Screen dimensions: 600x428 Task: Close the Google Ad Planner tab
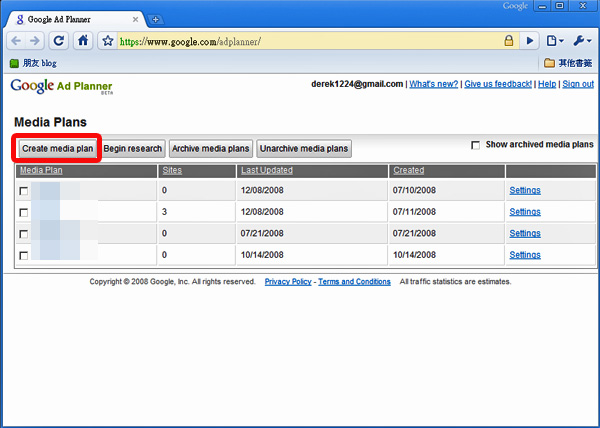point(135,20)
